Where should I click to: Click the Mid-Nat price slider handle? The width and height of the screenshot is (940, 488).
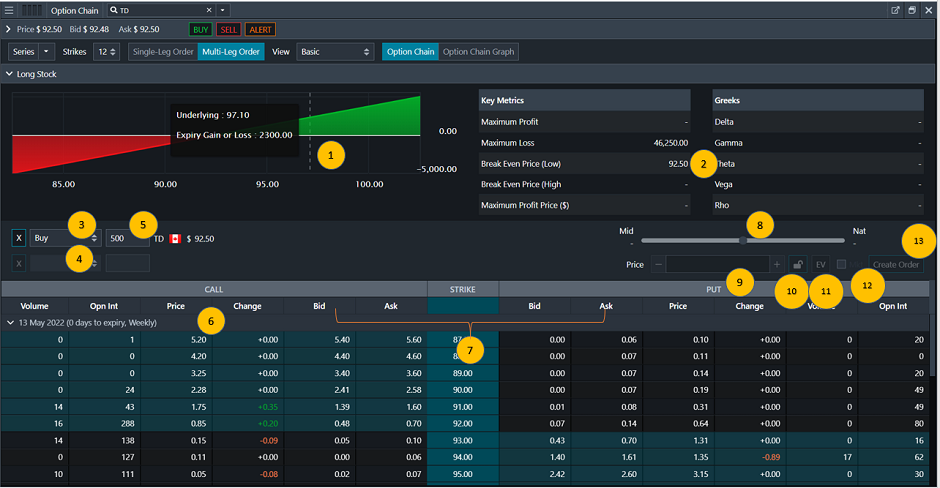(x=742, y=240)
